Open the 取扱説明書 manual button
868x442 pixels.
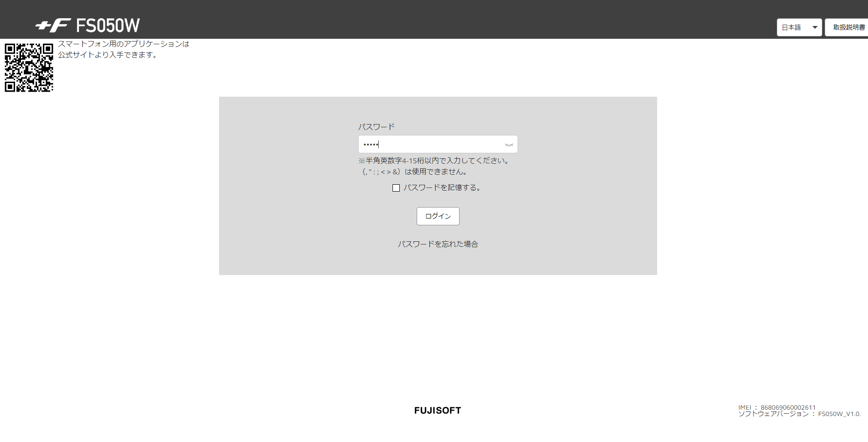847,27
